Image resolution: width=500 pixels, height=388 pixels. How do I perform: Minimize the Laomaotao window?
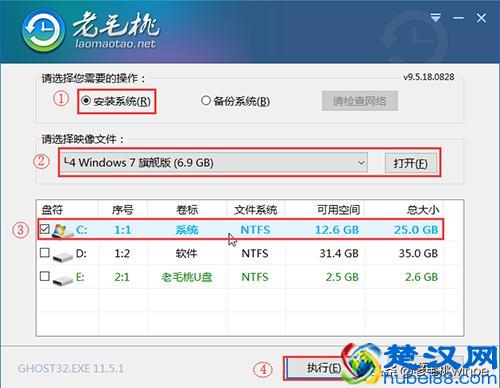click(459, 18)
